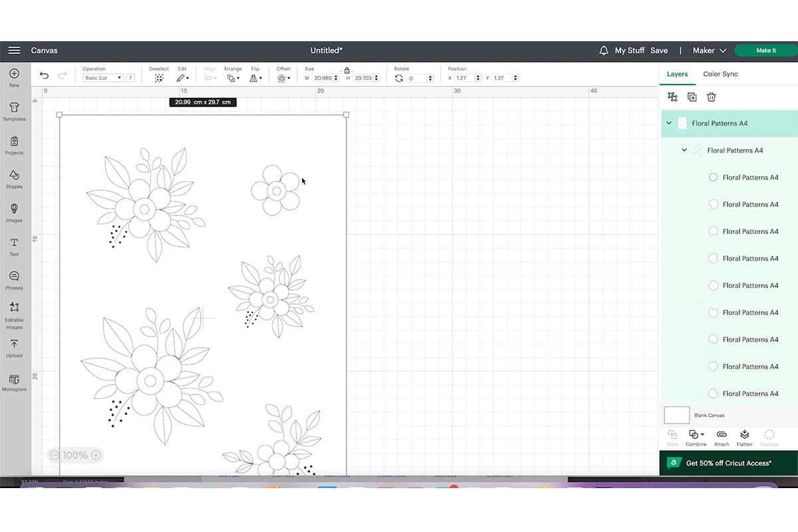This screenshot has width=798, height=532.
Task: Select the Attach icon below Layers panel
Action: (x=721, y=436)
